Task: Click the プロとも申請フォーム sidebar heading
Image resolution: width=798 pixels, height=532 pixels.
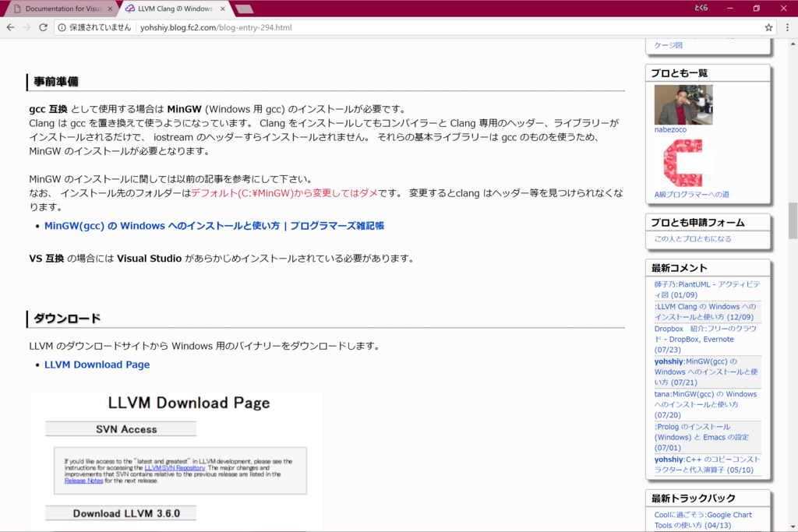Action: coord(697,223)
